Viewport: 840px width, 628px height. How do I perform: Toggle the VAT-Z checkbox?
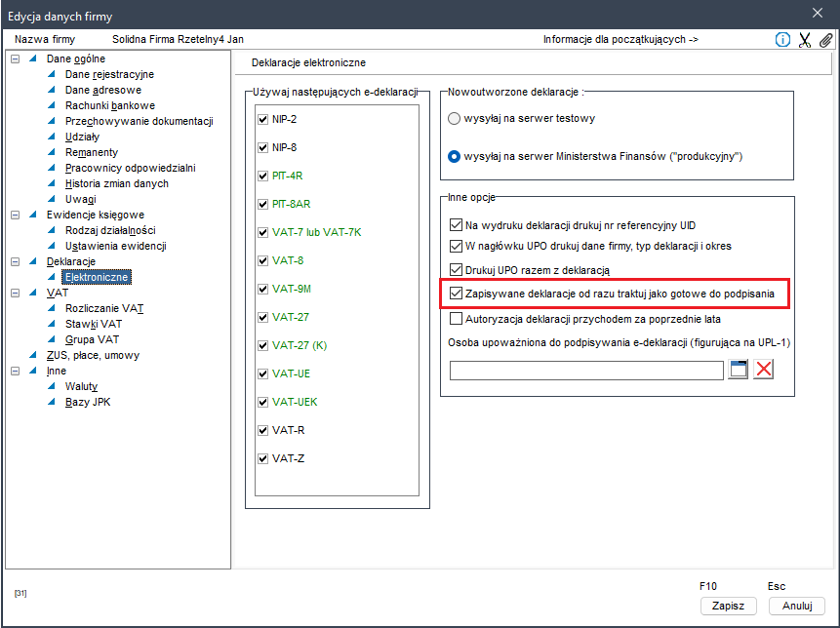pos(262,459)
